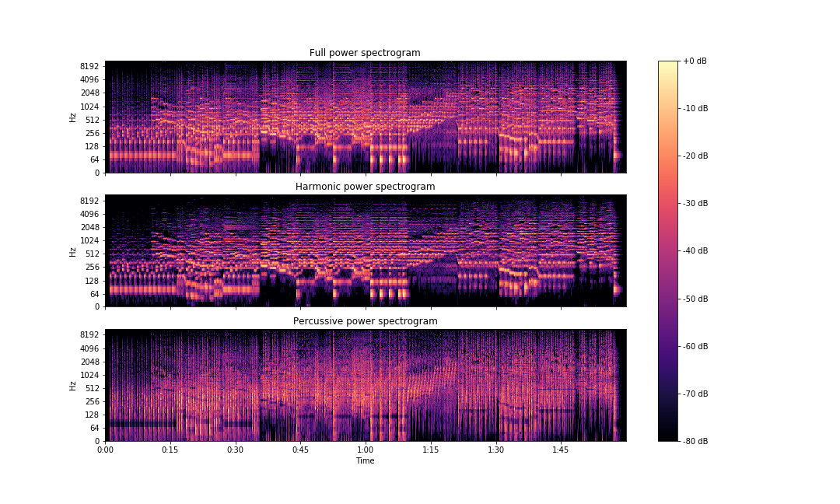Click center of the harmonic spectrogram plot
Screen dimensions: 840x504
coord(366,250)
